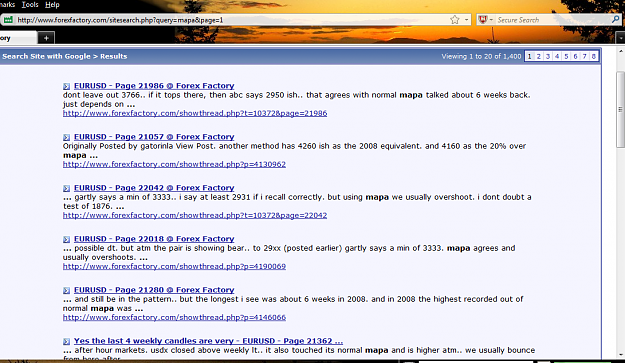The width and height of the screenshot is (625, 363).
Task: Open the list all tabs dropdown
Action: (x=620, y=38)
